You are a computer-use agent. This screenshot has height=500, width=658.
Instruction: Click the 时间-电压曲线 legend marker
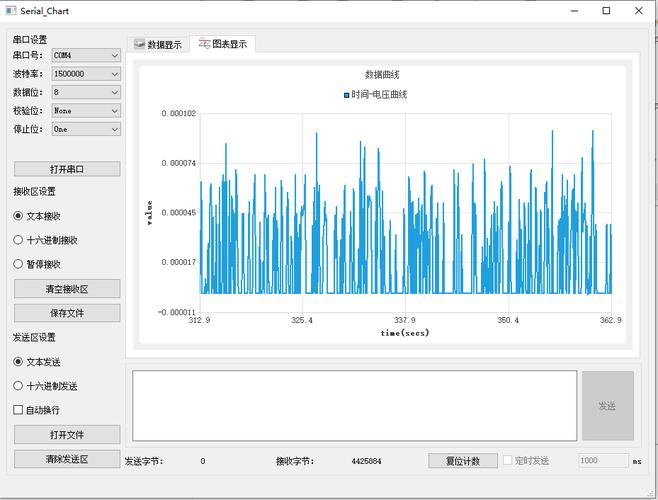click(x=346, y=95)
